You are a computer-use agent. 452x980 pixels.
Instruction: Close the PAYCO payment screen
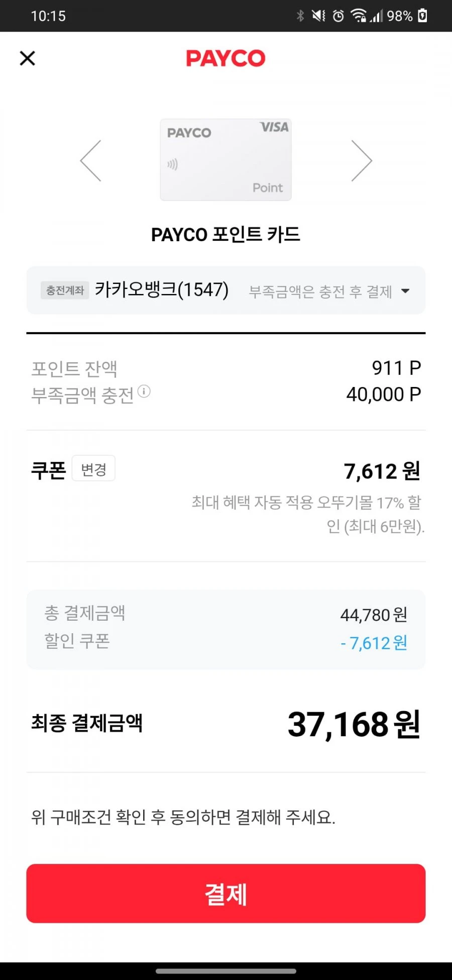[28, 58]
